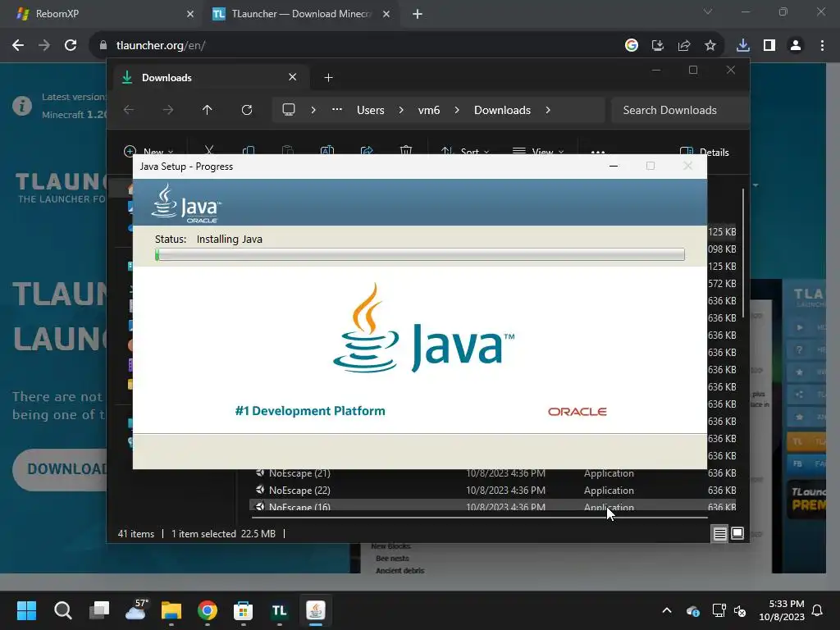This screenshot has width=840, height=630.
Task: Select the TLauncher Chrome tab
Action: [x=300, y=14]
